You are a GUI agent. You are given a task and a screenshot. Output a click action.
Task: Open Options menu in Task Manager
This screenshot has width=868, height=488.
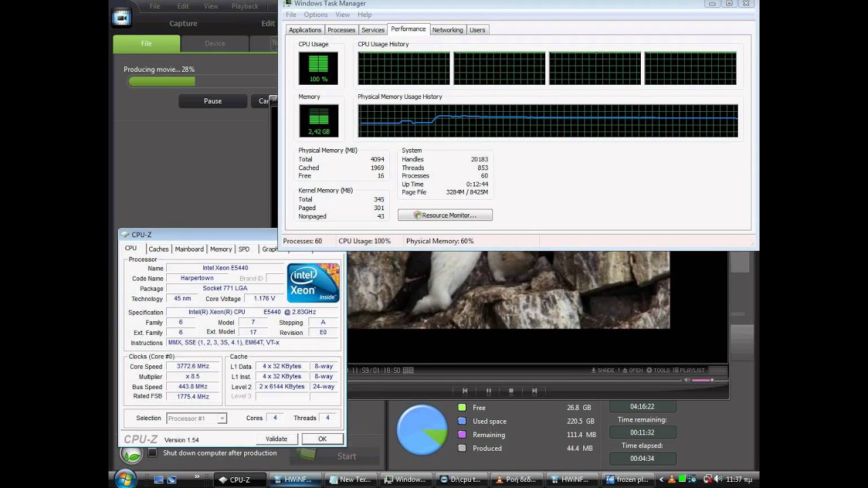point(316,14)
